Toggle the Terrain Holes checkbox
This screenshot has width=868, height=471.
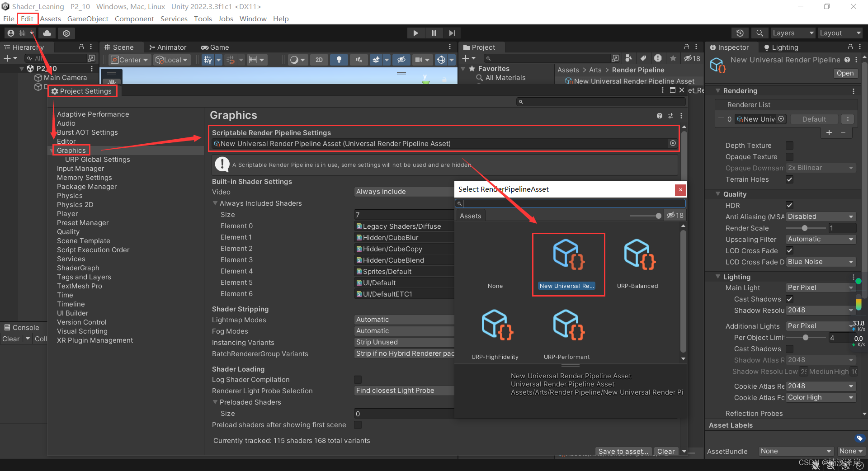[x=789, y=179]
